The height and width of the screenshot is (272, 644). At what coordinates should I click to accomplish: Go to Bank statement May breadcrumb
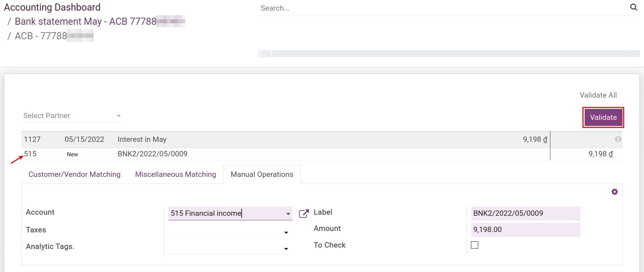[85, 22]
